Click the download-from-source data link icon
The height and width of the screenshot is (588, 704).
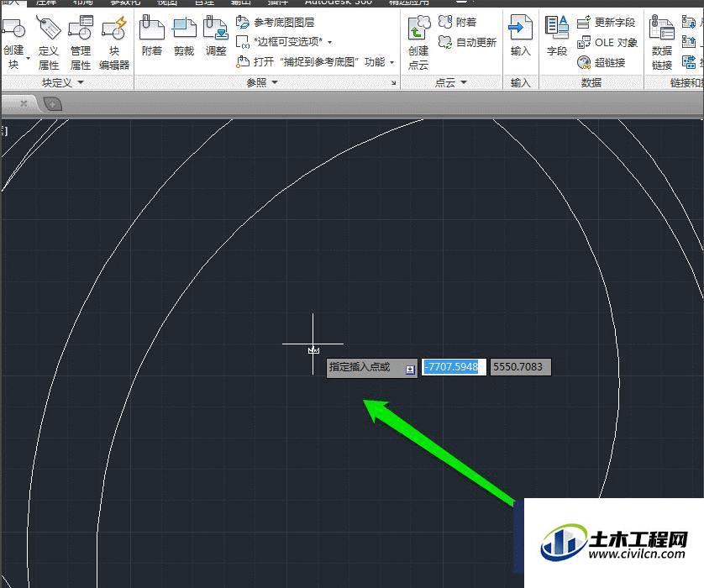click(x=688, y=22)
